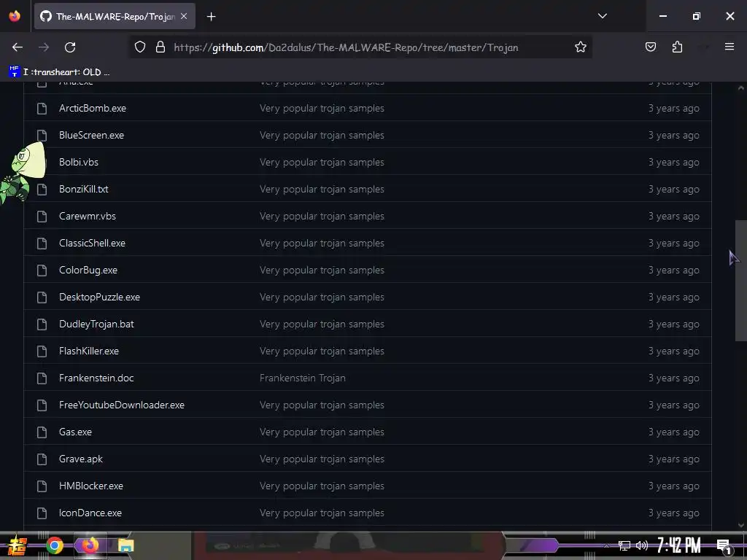Open the ColorBug.exe file link
This screenshot has height=560, width=747.
[88, 270]
